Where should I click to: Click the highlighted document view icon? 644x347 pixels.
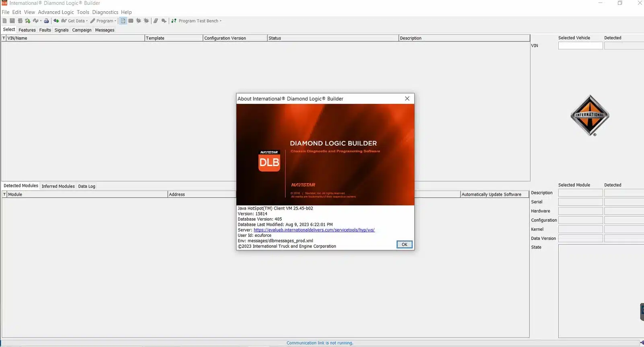(123, 21)
